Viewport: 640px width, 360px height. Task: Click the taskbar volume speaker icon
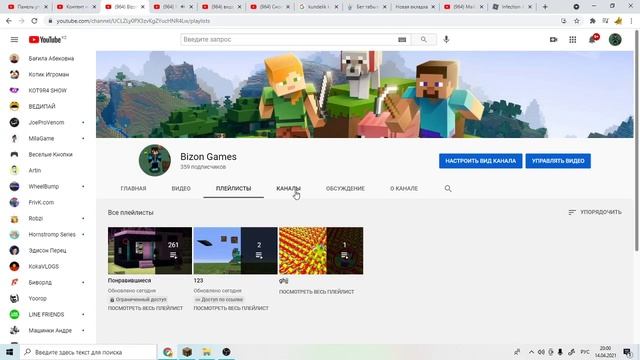tap(541, 352)
